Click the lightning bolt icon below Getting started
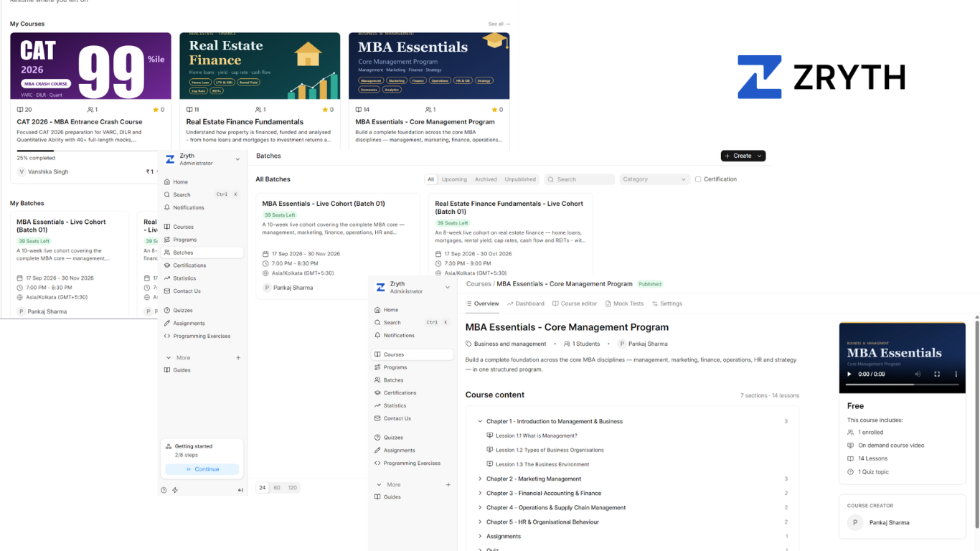This screenshot has height=551, width=980. 175,491
